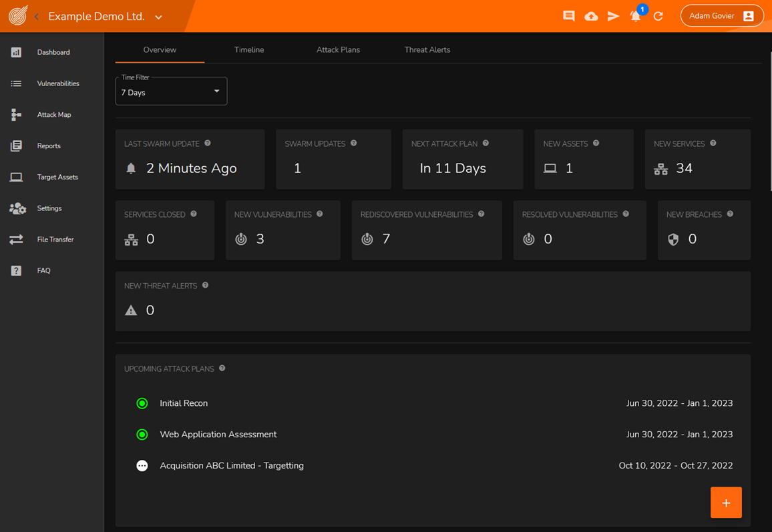Click the Rediscovered Vulnerabilities count 7
The image size is (772, 532).
pos(386,239)
